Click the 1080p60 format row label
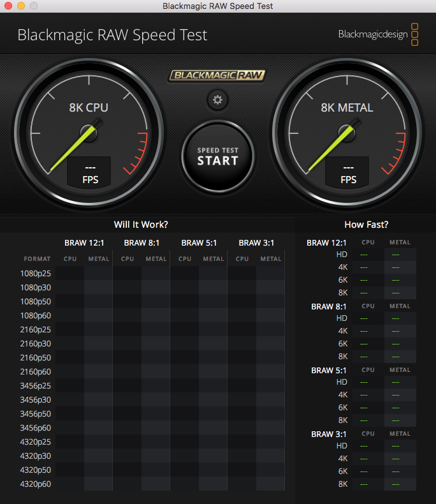 pyautogui.click(x=36, y=316)
